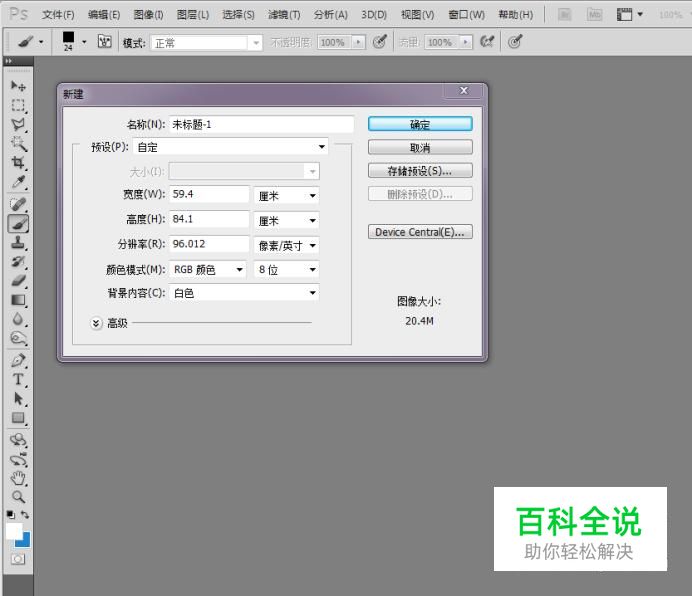
Task: Open the 文件(F) menu
Action: click(x=58, y=15)
